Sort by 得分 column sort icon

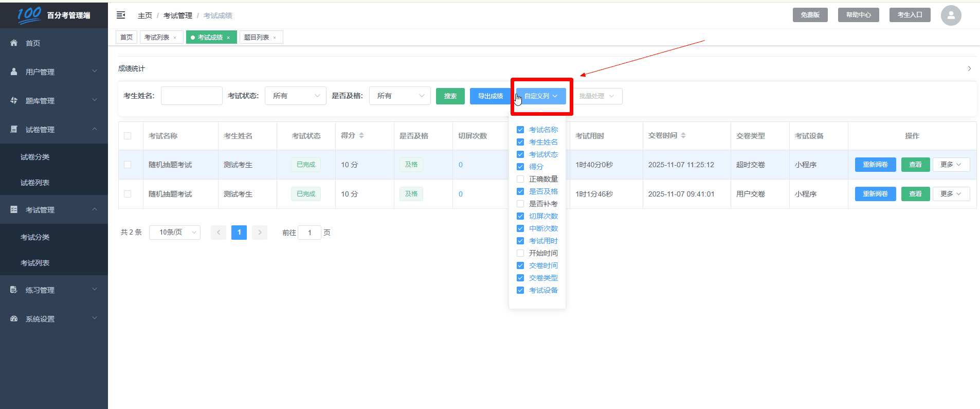(361, 136)
